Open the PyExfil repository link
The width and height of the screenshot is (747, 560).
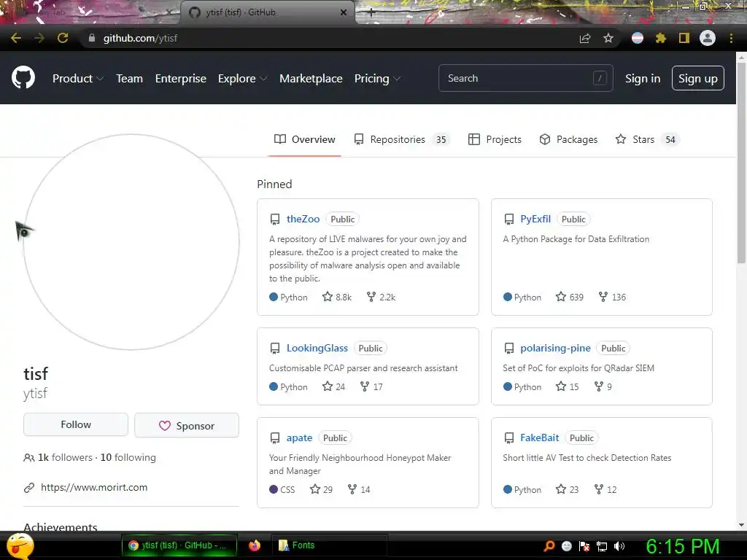(535, 219)
